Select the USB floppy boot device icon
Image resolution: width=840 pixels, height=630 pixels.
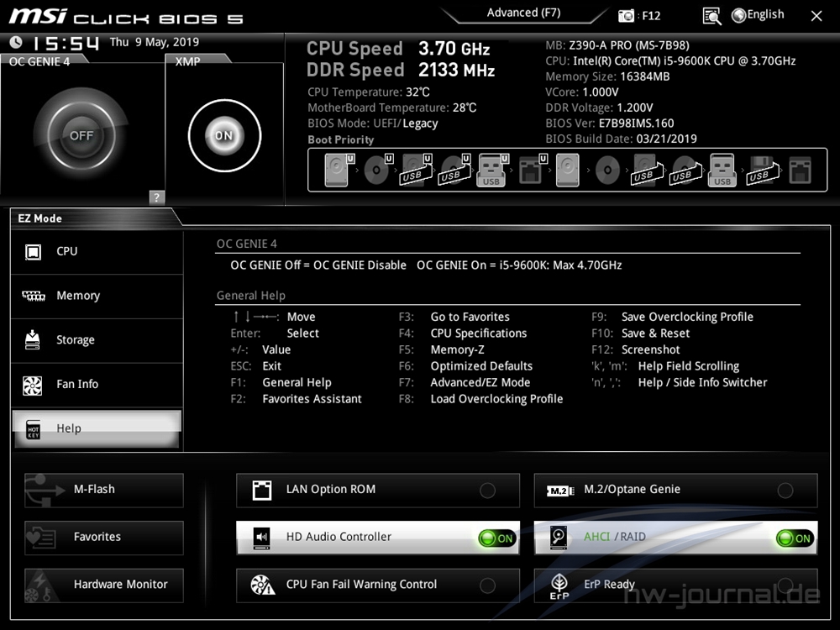762,171
